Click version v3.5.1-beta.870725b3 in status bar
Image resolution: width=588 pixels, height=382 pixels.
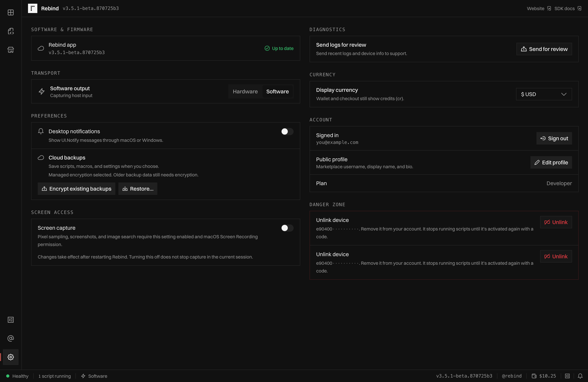(x=464, y=376)
